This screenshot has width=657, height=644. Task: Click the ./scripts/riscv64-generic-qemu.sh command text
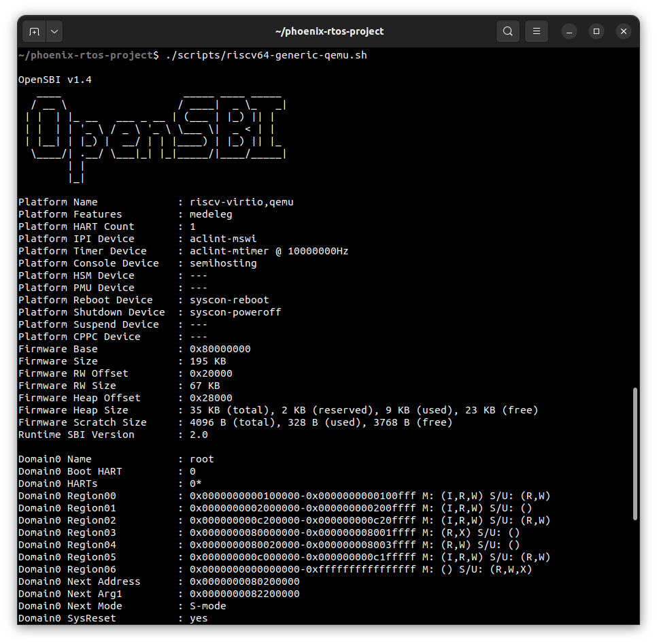[x=267, y=55]
